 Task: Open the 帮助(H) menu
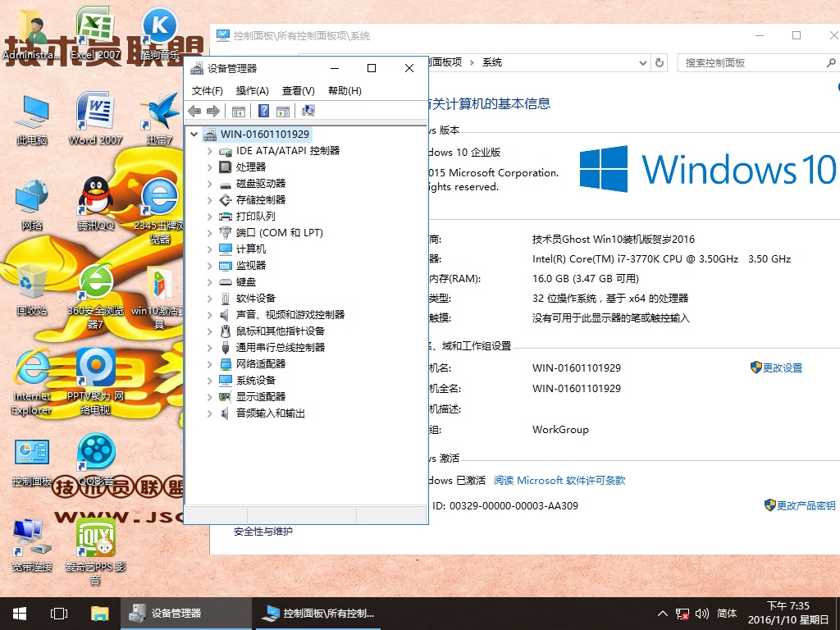345,90
